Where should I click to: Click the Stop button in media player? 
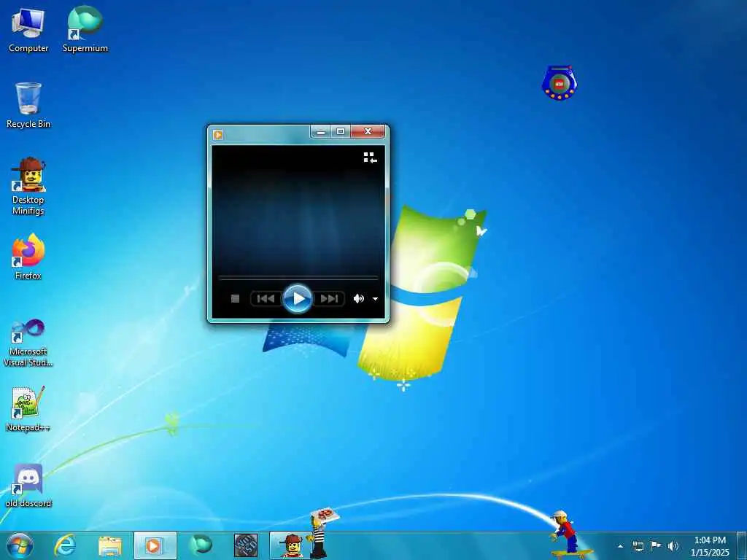(235, 298)
